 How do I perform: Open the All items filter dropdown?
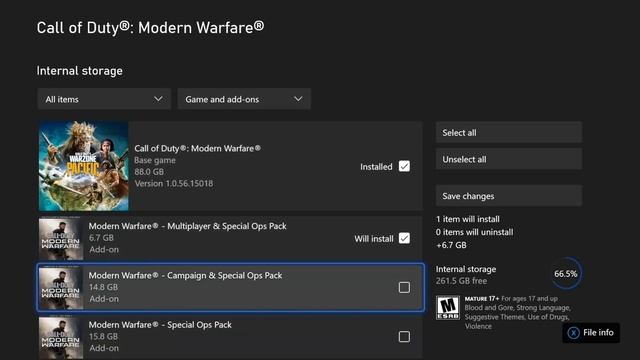(104, 99)
